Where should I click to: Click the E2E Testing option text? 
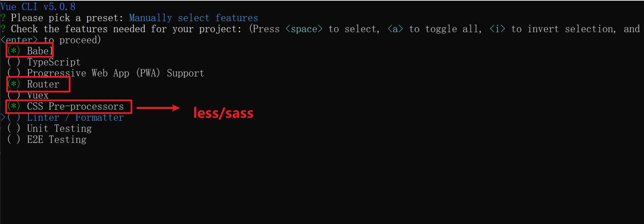coord(56,139)
